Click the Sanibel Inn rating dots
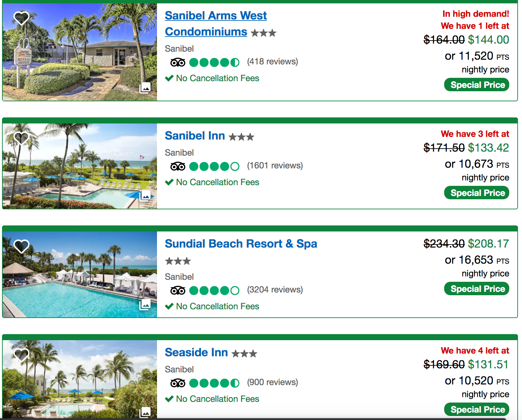 click(214, 166)
